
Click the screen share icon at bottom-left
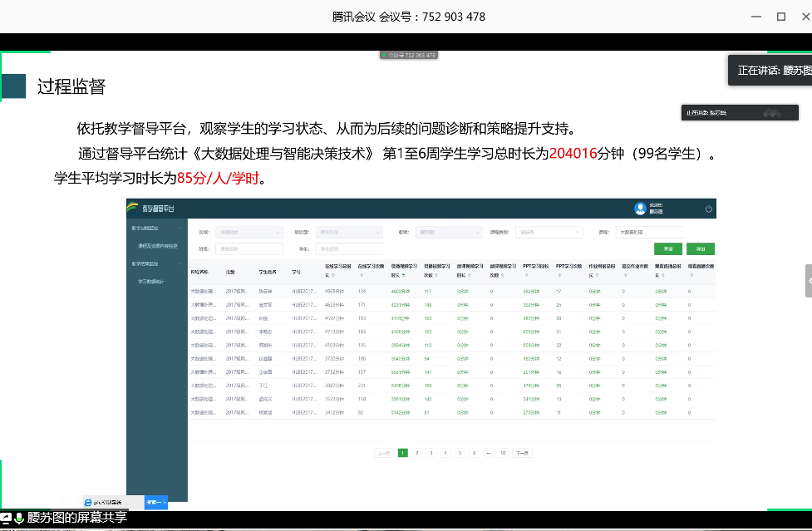point(6,518)
